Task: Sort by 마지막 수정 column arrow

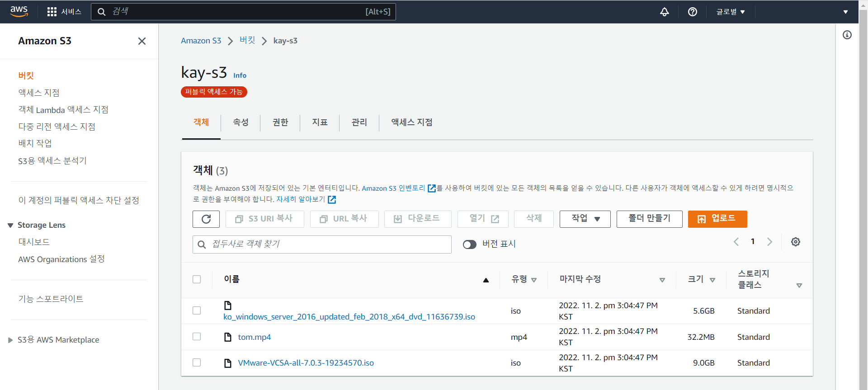Action: (x=662, y=280)
